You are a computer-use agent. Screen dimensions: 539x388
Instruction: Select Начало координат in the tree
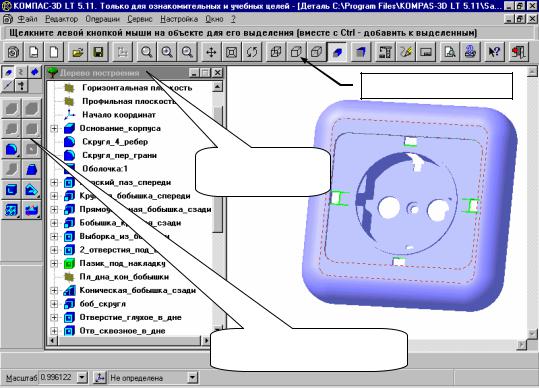[119, 115]
